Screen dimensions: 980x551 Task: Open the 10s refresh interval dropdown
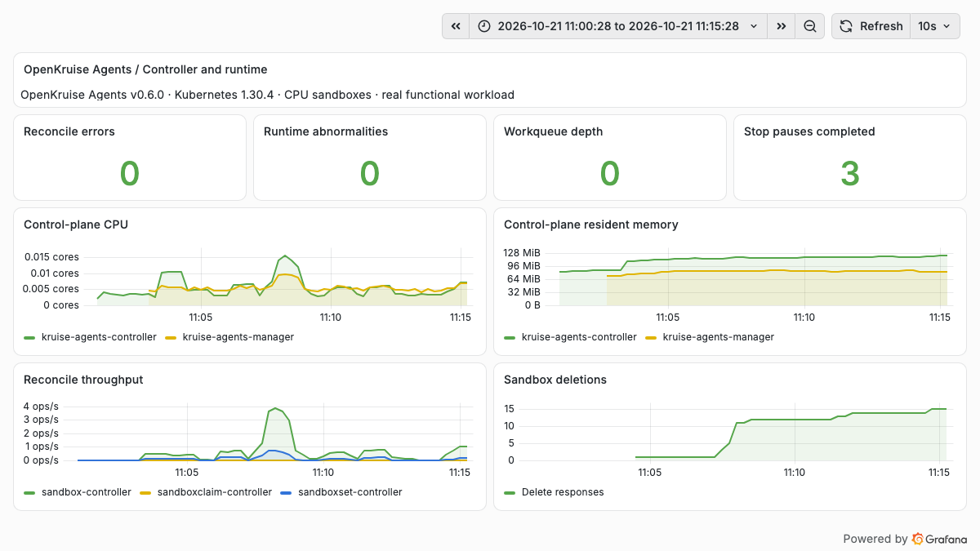point(934,26)
